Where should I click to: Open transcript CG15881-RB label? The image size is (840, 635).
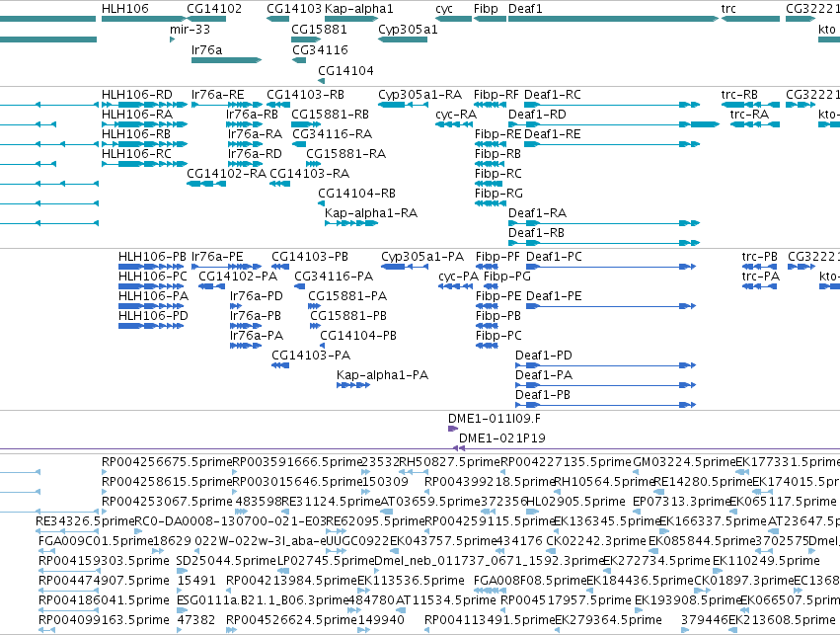point(330,115)
